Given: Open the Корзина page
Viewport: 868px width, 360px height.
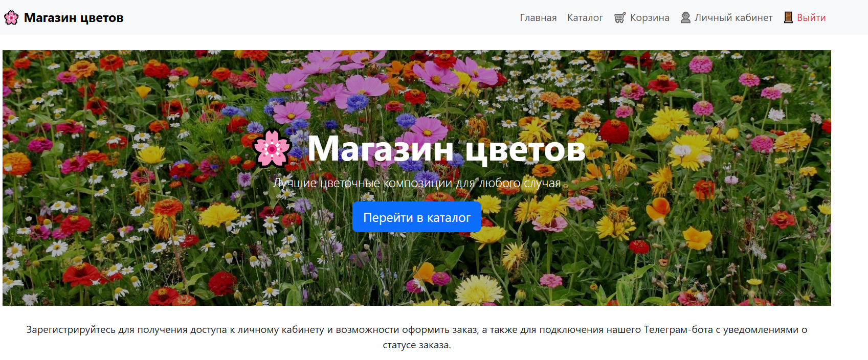Looking at the screenshot, I should 650,18.
